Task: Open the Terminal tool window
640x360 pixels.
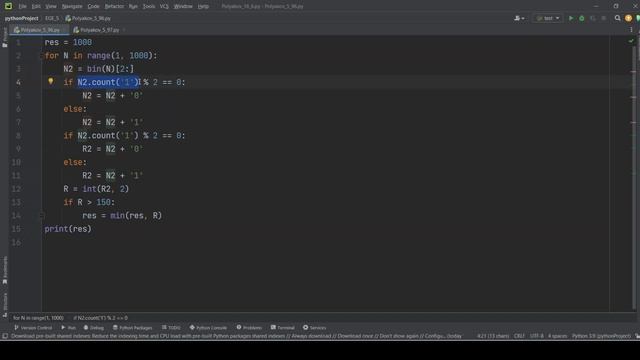Action: [x=282, y=327]
